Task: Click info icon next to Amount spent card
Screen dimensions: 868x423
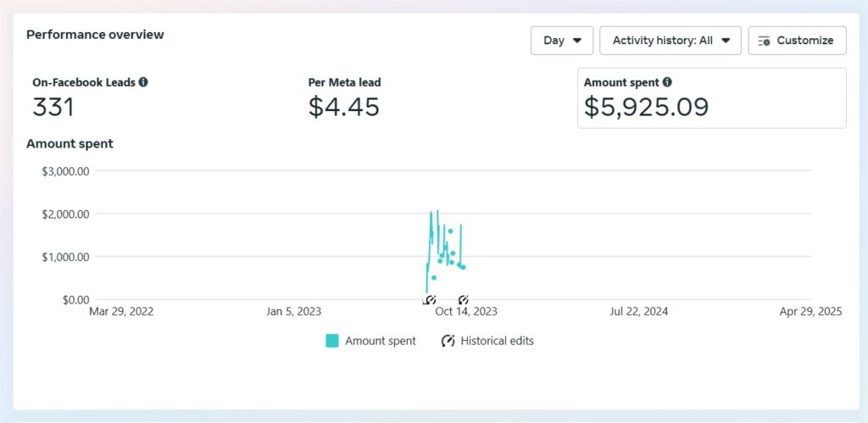Action: click(x=667, y=82)
